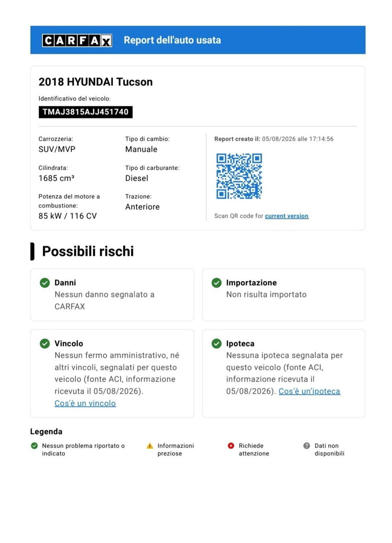Image resolution: width=392 pixels, height=543 pixels.
Task: Click the "Anteriore" traction value
Action: (x=142, y=207)
